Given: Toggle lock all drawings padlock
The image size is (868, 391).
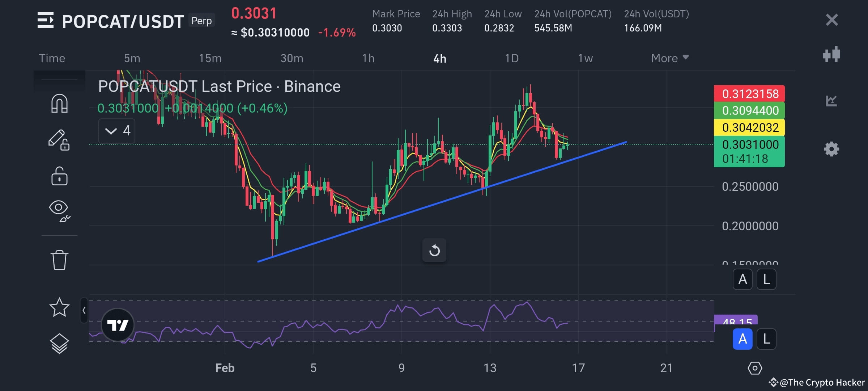Looking at the screenshot, I should pos(59,176).
